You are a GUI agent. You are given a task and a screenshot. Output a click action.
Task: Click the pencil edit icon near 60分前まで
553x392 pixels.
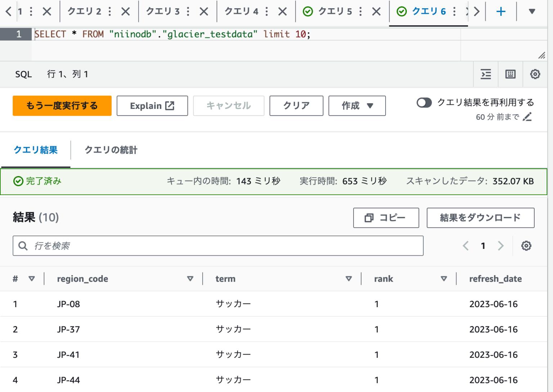[528, 117]
